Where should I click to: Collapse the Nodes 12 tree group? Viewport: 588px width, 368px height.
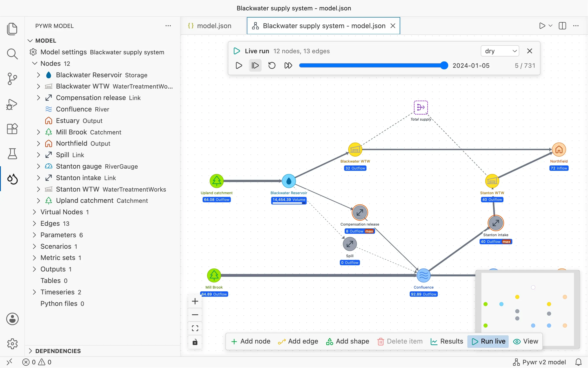click(x=35, y=63)
